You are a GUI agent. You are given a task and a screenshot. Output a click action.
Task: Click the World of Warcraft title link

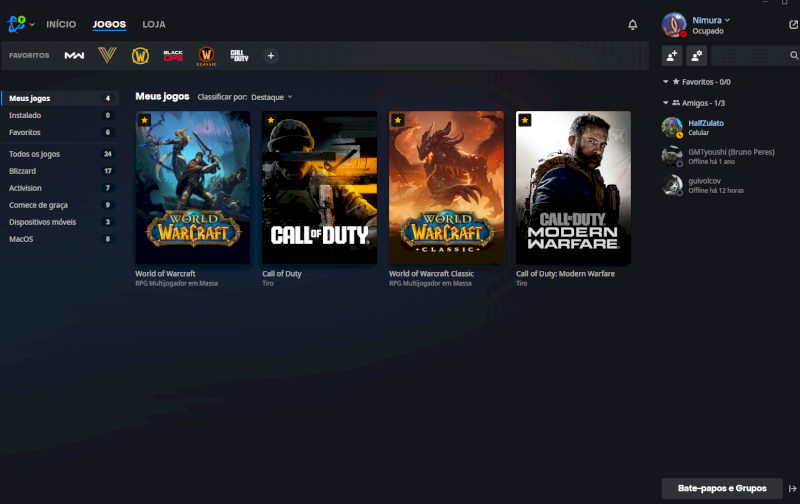[165, 273]
